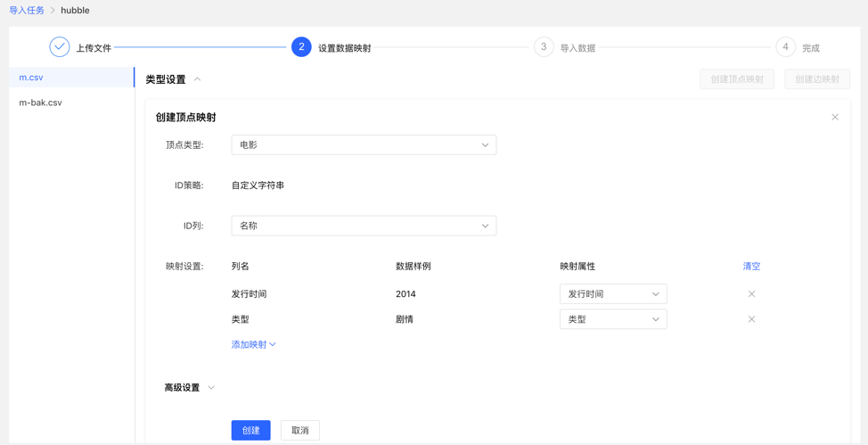Click the 取消 button
Image resolution: width=868 pixels, height=445 pixels.
point(299,431)
